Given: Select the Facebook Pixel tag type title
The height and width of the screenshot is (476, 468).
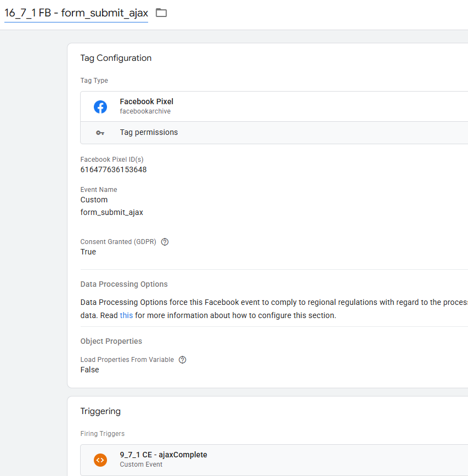Looking at the screenshot, I should click(x=146, y=101).
